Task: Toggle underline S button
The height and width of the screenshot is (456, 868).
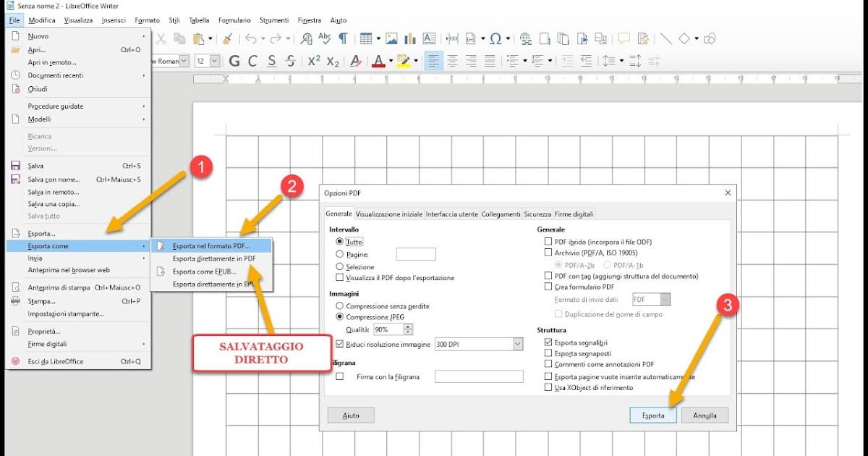Action: [x=272, y=62]
